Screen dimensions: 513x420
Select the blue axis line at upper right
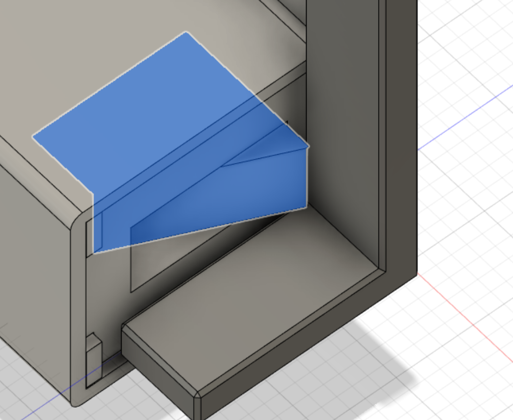coord(464,119)
